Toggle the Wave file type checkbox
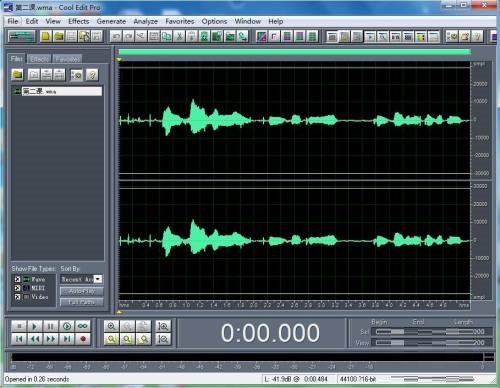The width and height of the screenshot is (500, 388). tap(18, 279)
